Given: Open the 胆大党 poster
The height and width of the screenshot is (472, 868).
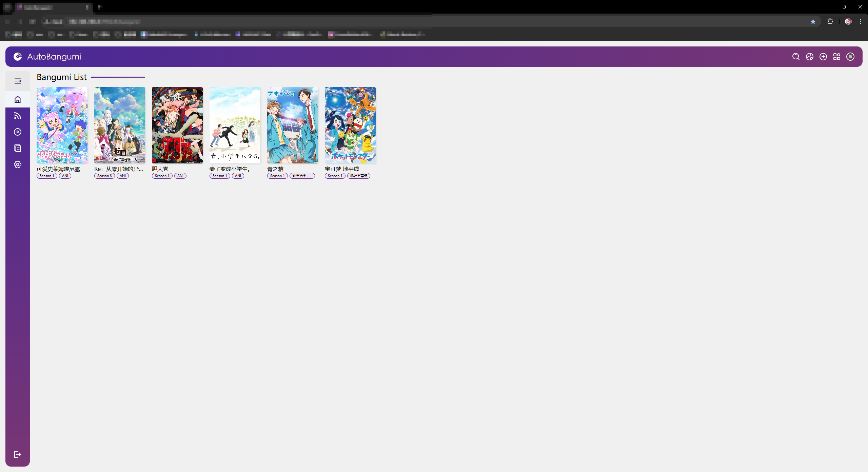Looking at the screenshot, I should (x=177, y=125).
